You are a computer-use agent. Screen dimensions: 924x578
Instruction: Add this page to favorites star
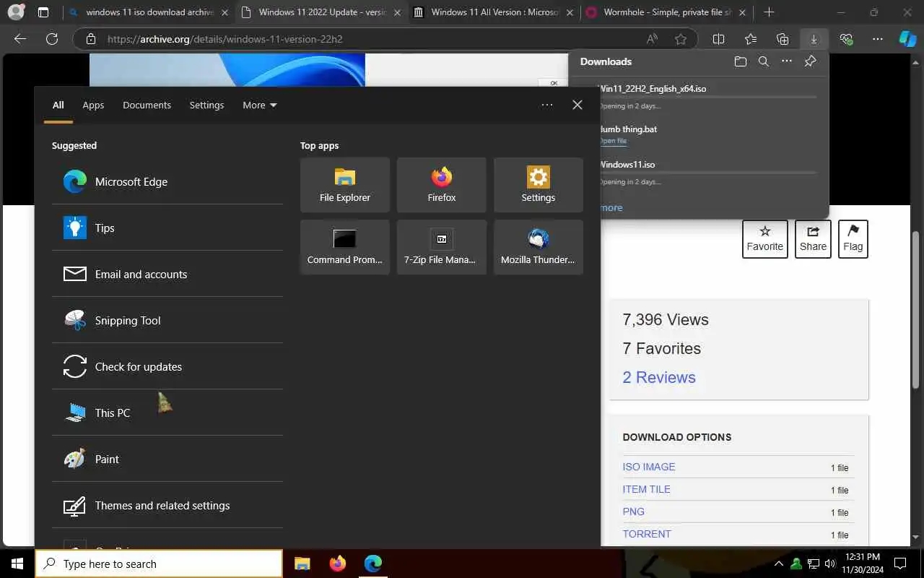click(x=681, y=39)
